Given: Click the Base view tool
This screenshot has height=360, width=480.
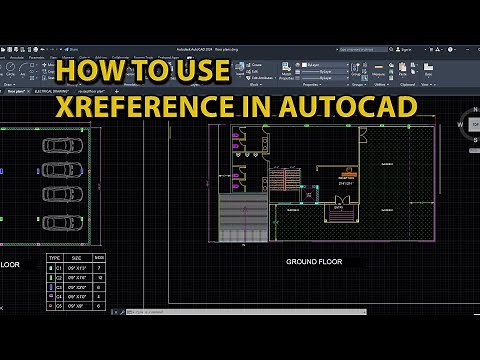Looking at the screenshot, I should pos(428,70).
